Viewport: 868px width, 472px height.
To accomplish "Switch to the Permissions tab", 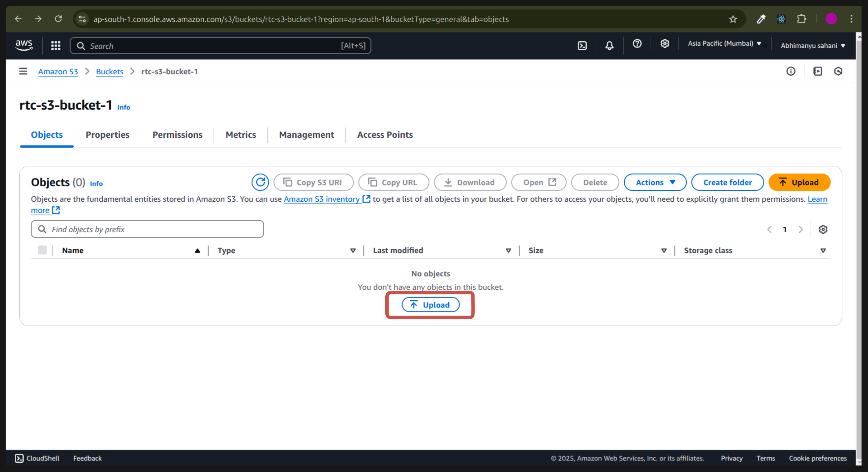I will (177, 135).
